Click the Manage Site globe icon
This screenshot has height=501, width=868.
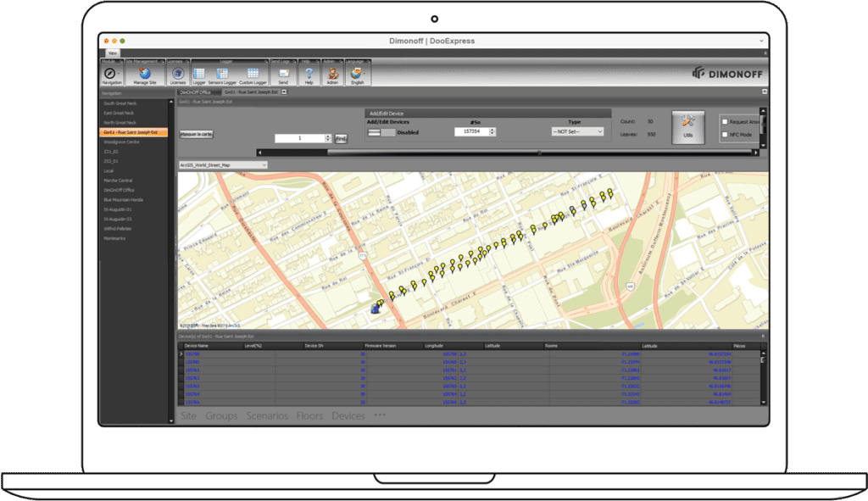145,74
